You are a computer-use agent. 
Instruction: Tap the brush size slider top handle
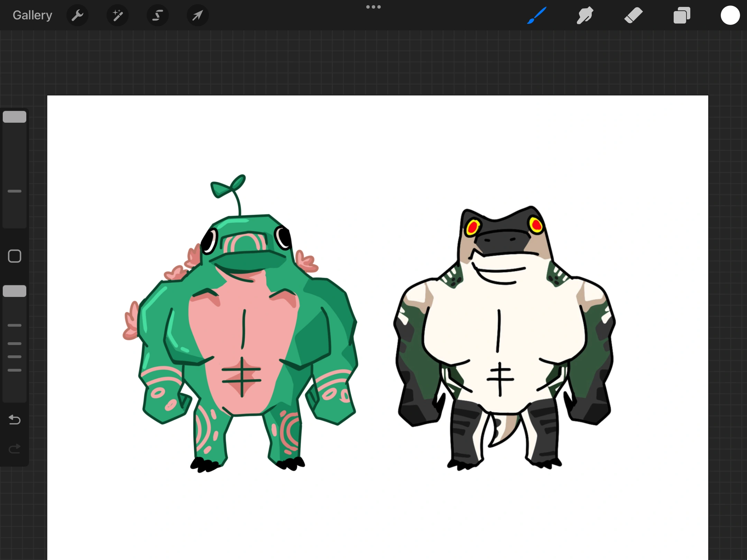(14, 116)
